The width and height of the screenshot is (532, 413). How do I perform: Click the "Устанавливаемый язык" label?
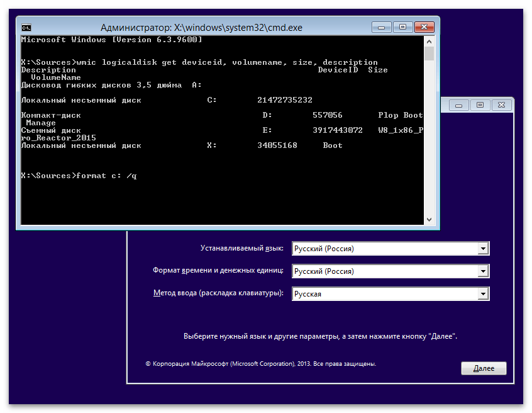tap(242, 248)
